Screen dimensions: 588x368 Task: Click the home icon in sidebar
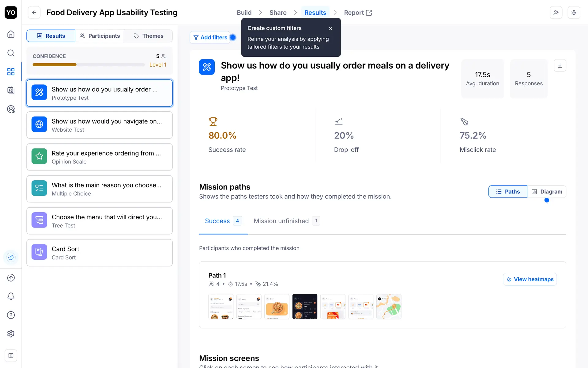[x=11, y=34]
